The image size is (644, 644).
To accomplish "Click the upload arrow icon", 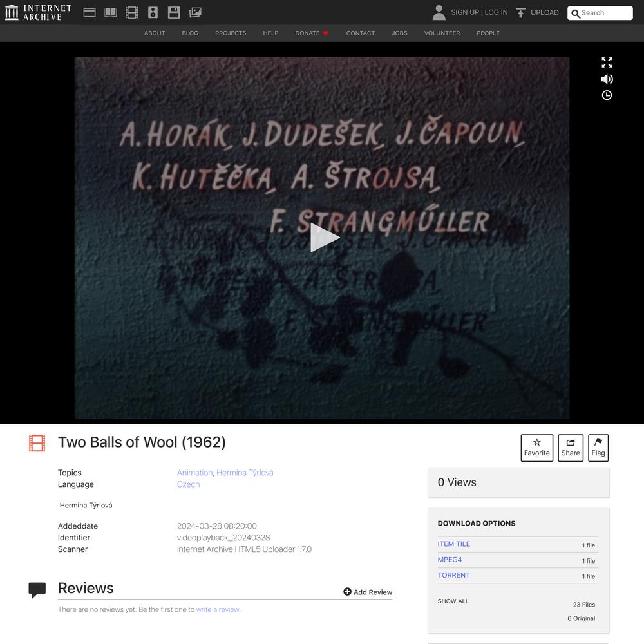I will pyautogui.click(x=520, y=13).
